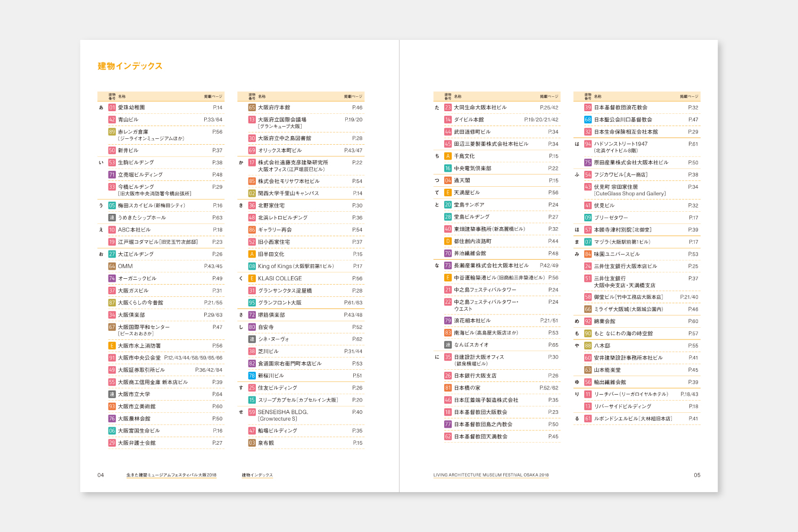This screenshot has width=798, height=532.
Task: Click the blue 78 badge beside 新桜川ビル
Action: tap(252, 376)
